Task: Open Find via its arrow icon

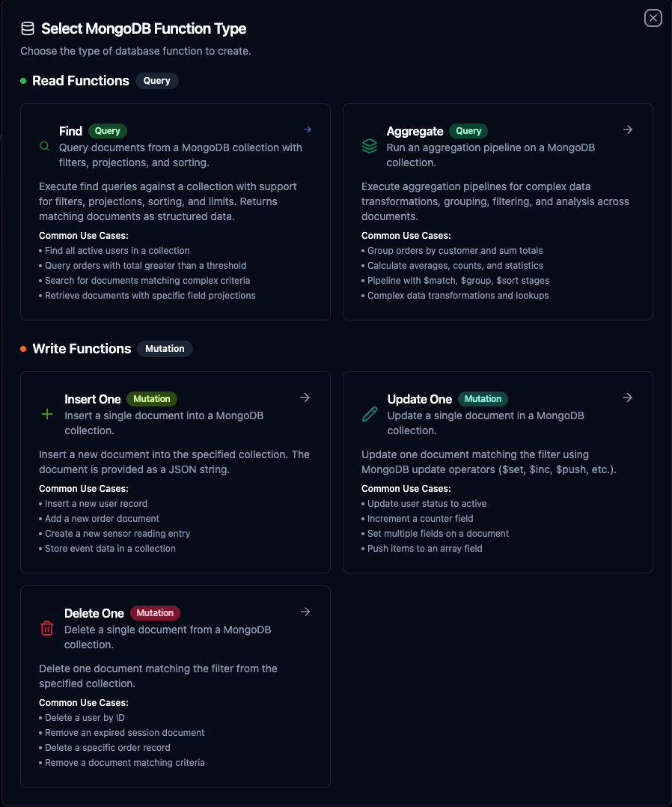Action: click(x=308, y=130)
